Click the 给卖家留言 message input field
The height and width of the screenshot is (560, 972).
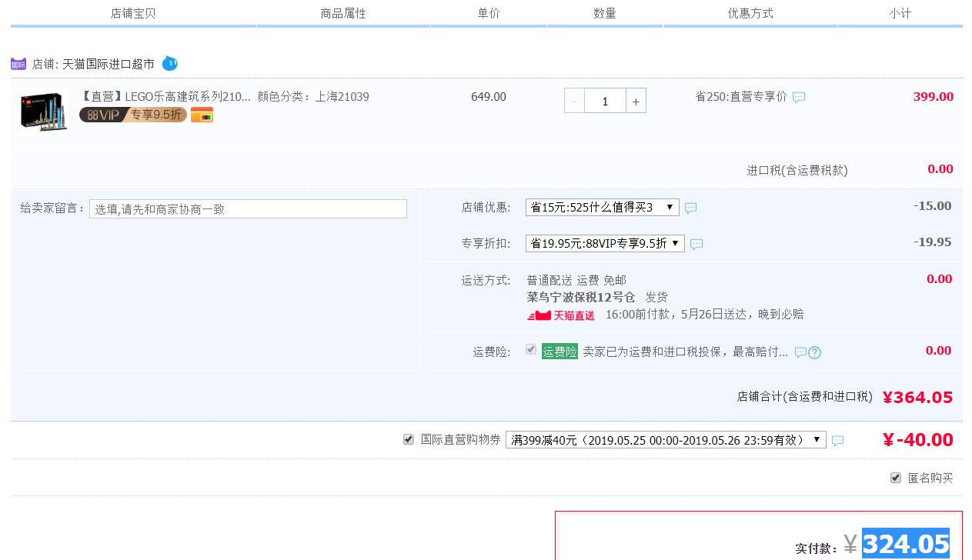coord(248,208)
